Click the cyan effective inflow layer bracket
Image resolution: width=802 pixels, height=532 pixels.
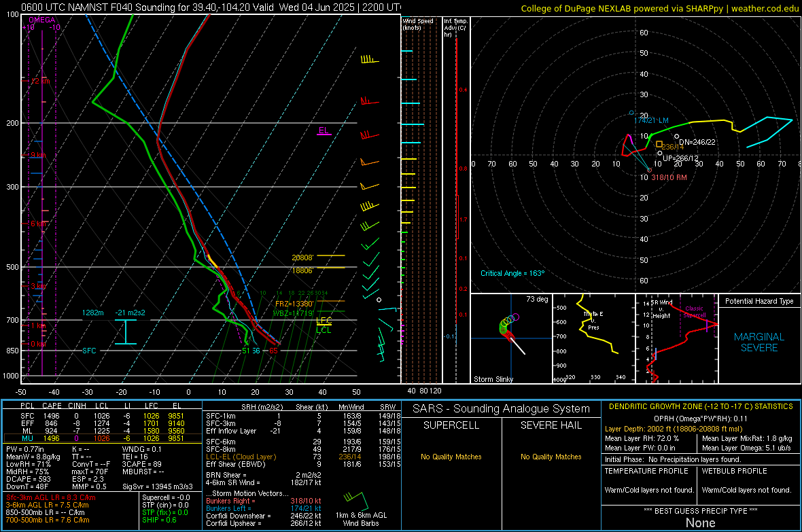(x=125, y=332)
